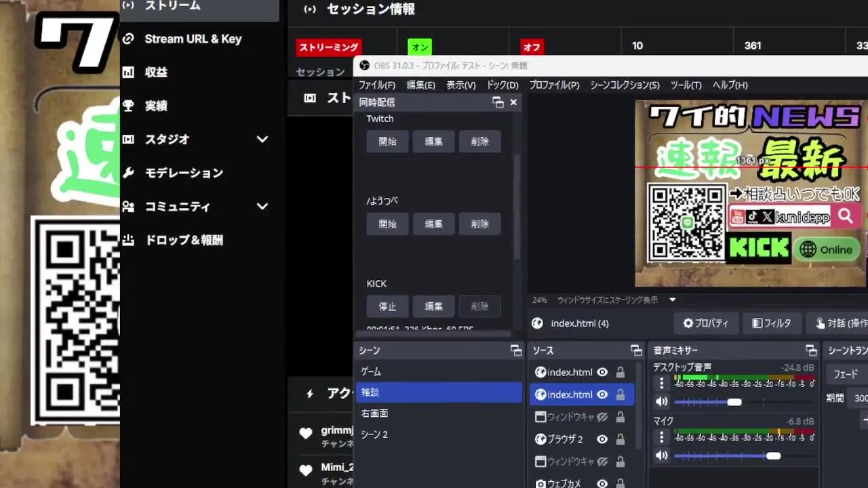868x488 pixels.
Task: Click the 収益 chart icon in the Kick sidebar
Action: [128, 73]
